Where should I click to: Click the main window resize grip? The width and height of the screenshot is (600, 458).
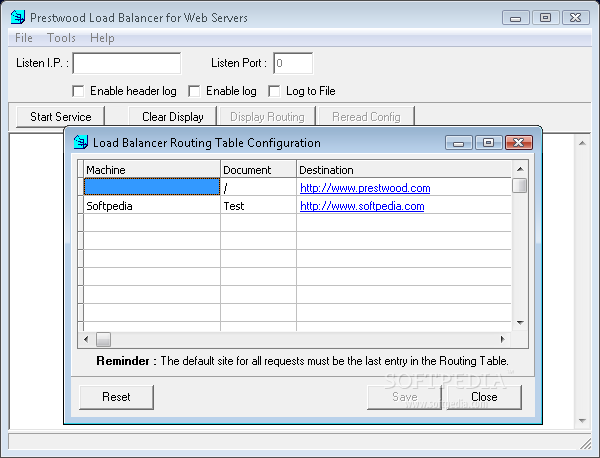[x=585, y=443]
